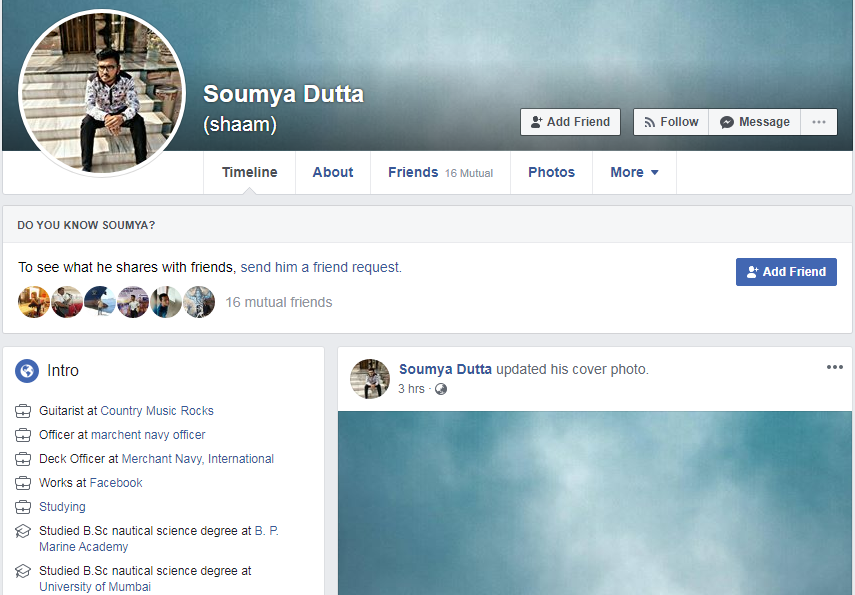Open Soumya Dutta name link in post

(x=445, y=369)
